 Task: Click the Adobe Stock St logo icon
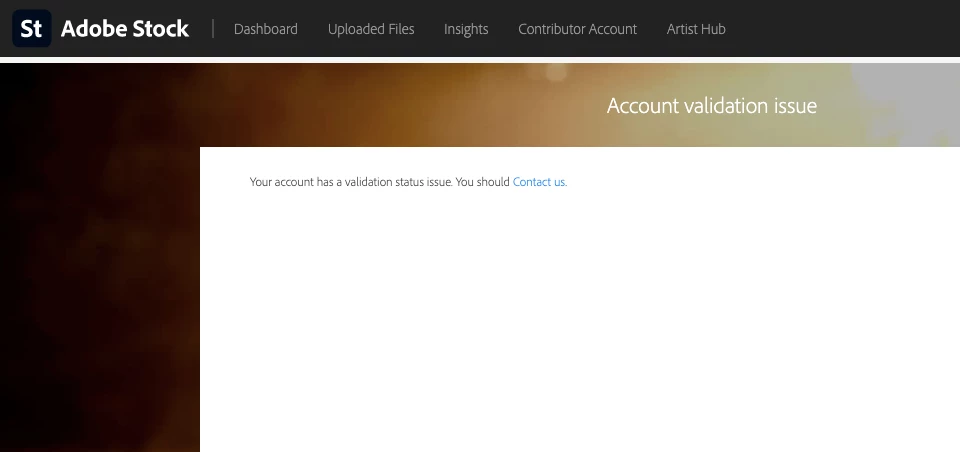click(x=32, y=28)
